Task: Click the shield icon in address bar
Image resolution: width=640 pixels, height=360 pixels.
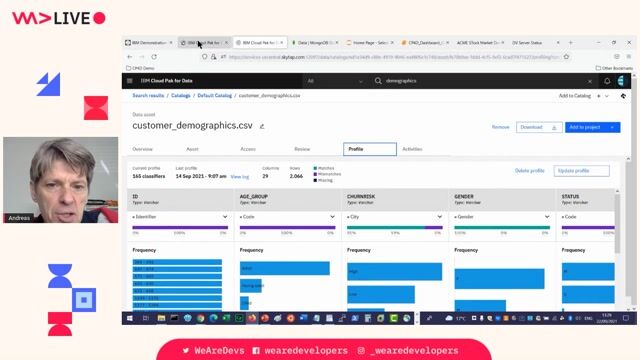Action: coord(204,57)
